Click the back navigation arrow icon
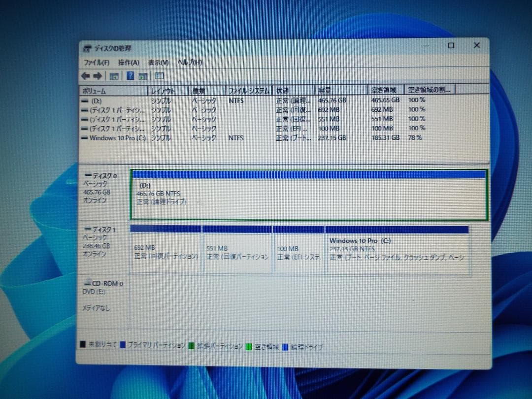The height and width of the screenshot is (399, 532). [x=86, y=75]
